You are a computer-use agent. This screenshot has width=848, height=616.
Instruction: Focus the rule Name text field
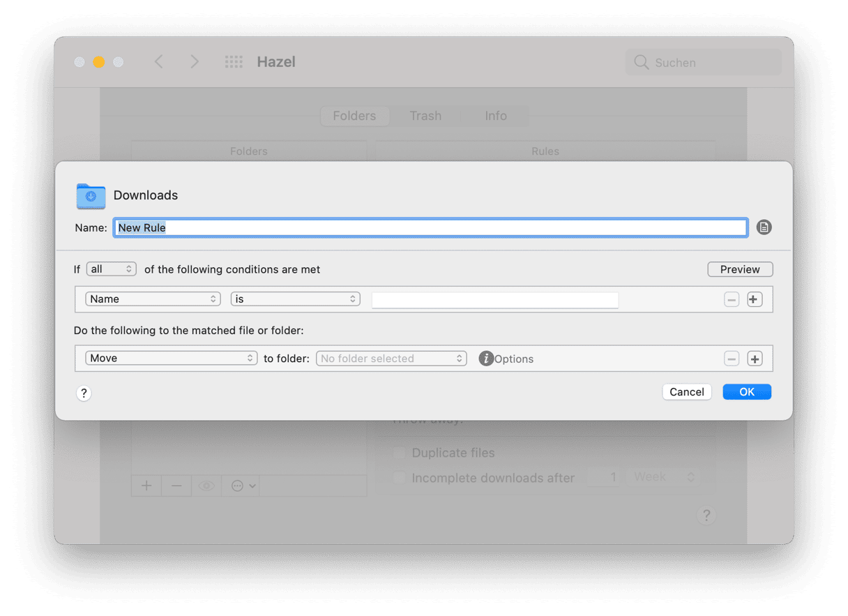[431, 227]
